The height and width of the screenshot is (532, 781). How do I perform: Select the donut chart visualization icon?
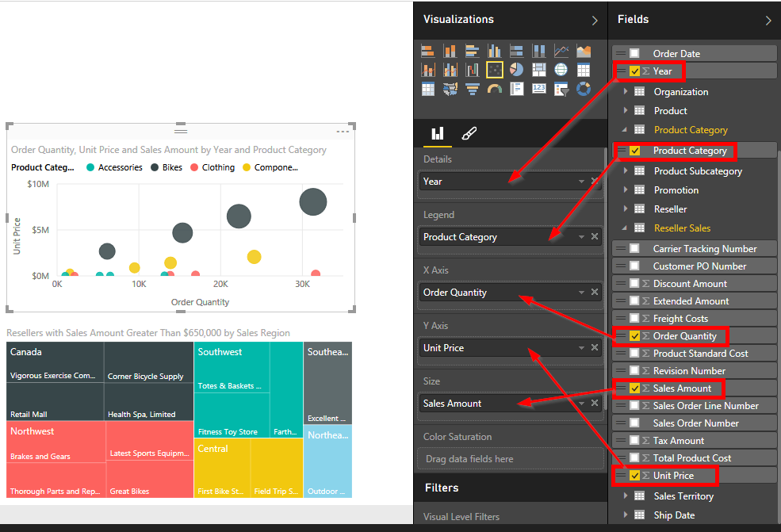point(584,89)
